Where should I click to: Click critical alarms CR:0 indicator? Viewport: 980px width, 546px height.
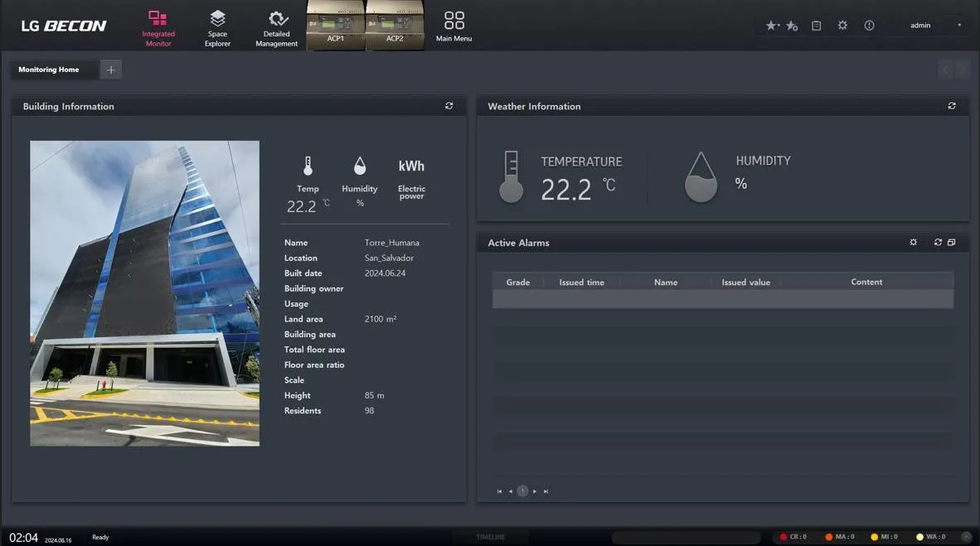(793, 537)
